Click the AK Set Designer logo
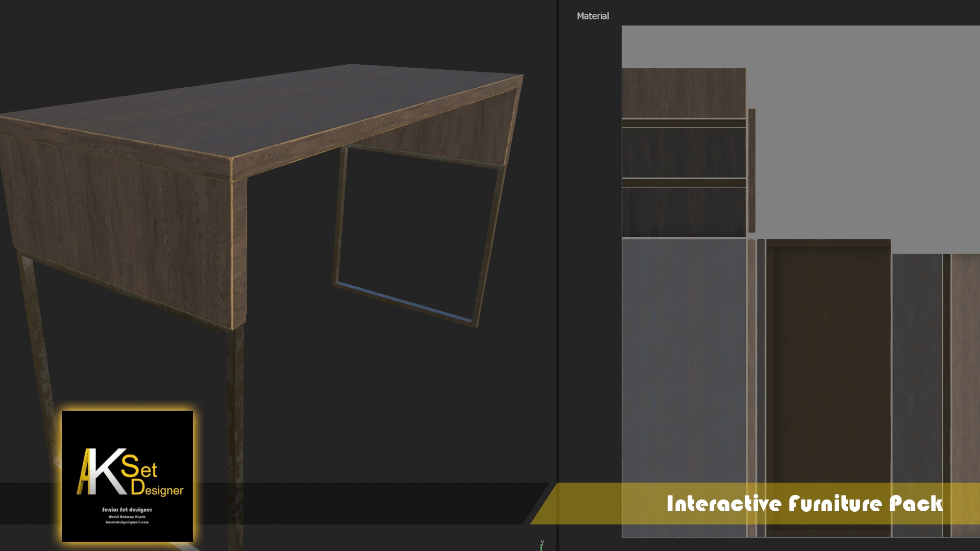The image size is (980, 551). click(x=130, y=472)
